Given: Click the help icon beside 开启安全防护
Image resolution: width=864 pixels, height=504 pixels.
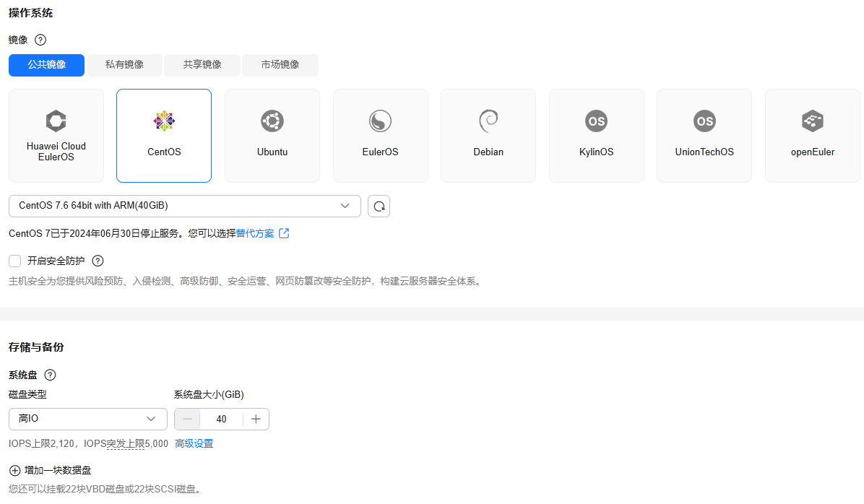Looking at the screenshot, I should pyautogui.click(x=98, y=261).
